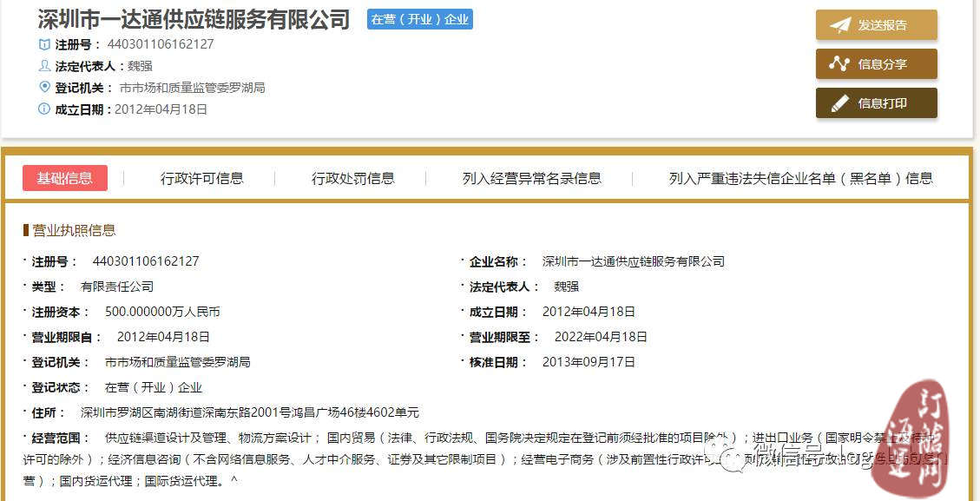Share info with 信息分享 button

(x=876, y=63)
